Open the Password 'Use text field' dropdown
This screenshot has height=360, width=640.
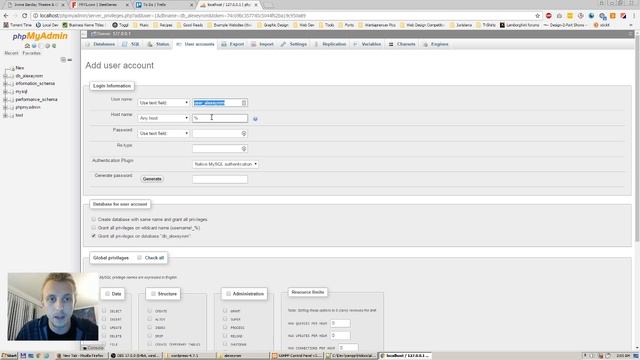[163, 133]
